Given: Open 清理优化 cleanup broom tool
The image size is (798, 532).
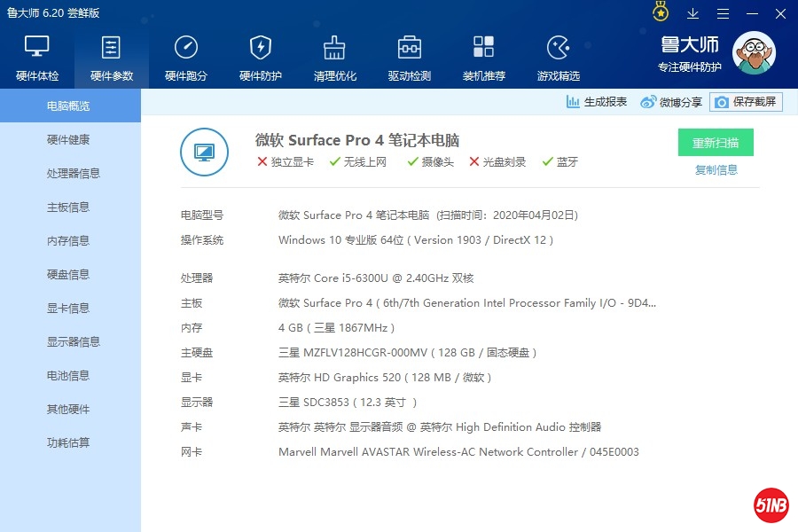Looking at the screenshot, I should pyautogui.click(x=335, y=58).
